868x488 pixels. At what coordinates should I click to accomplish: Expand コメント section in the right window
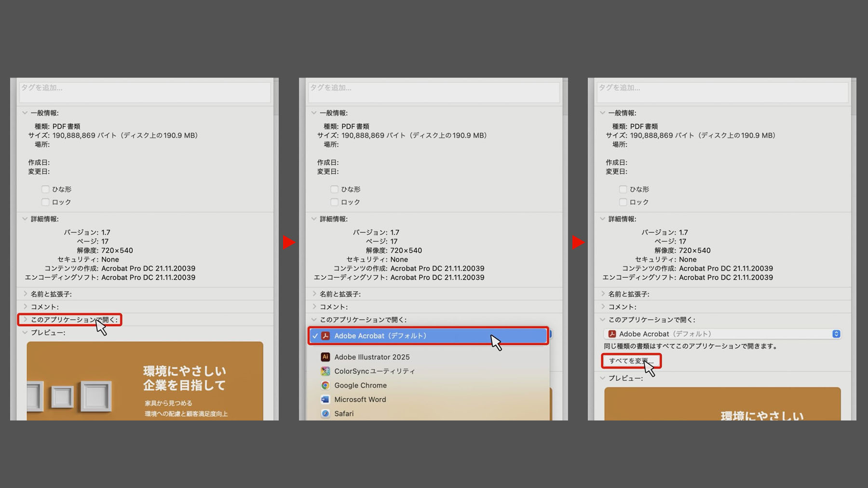click(602, 307)
